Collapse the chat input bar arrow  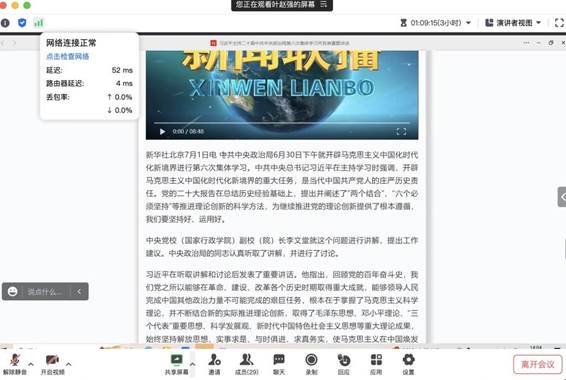click(x=79, y=291)
